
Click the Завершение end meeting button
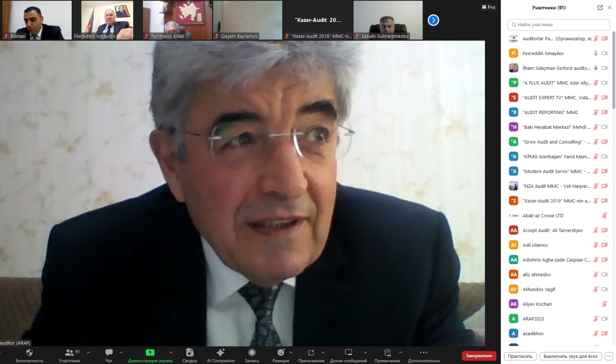[x=479, y=356]
